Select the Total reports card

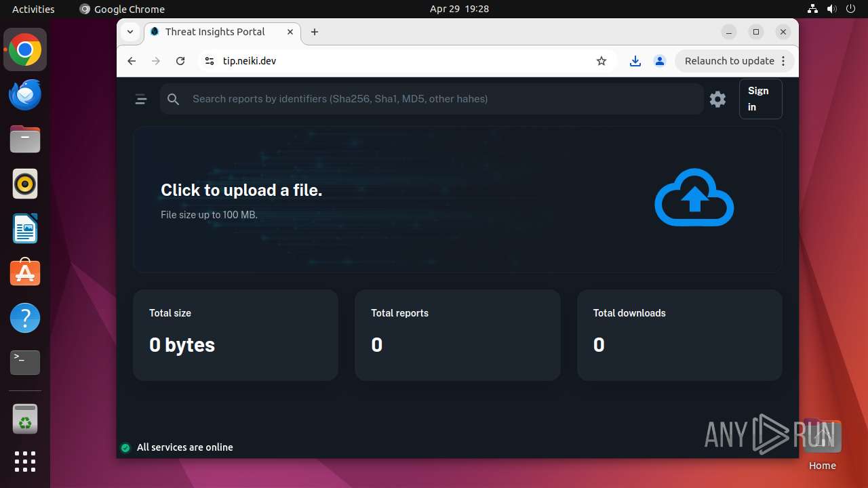click(458, 335)
